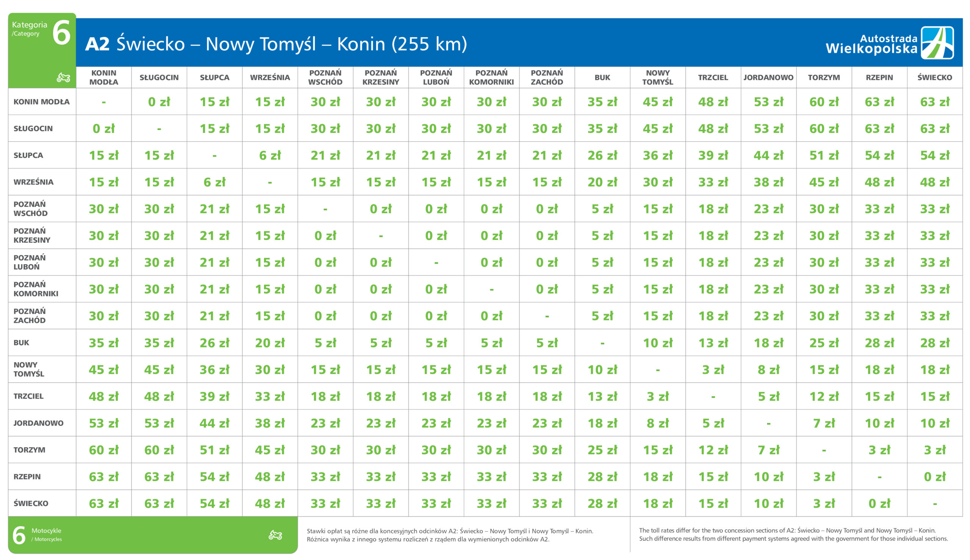Click the large Kategoria 6 number badge

[61, 33]
